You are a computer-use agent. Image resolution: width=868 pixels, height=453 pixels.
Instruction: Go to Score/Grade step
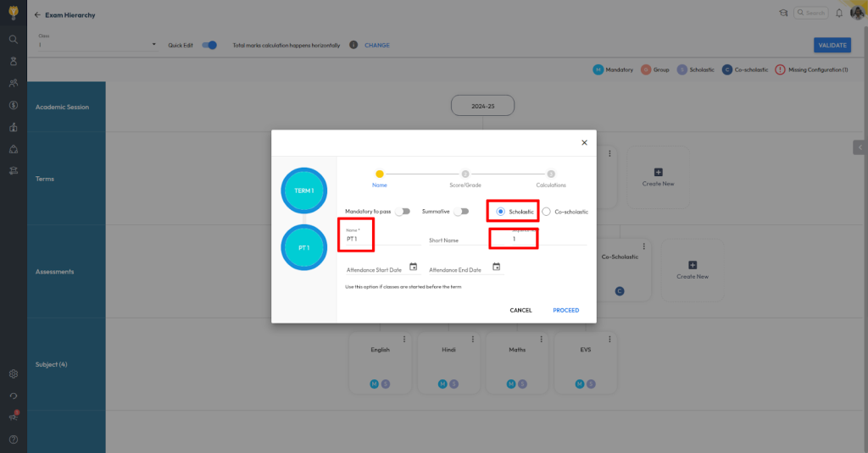pyautogui.click(x=465, y=174)
